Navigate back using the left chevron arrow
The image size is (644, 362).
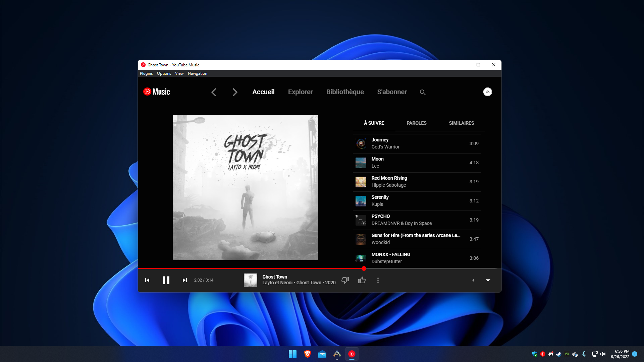click(x=214, y=92)
